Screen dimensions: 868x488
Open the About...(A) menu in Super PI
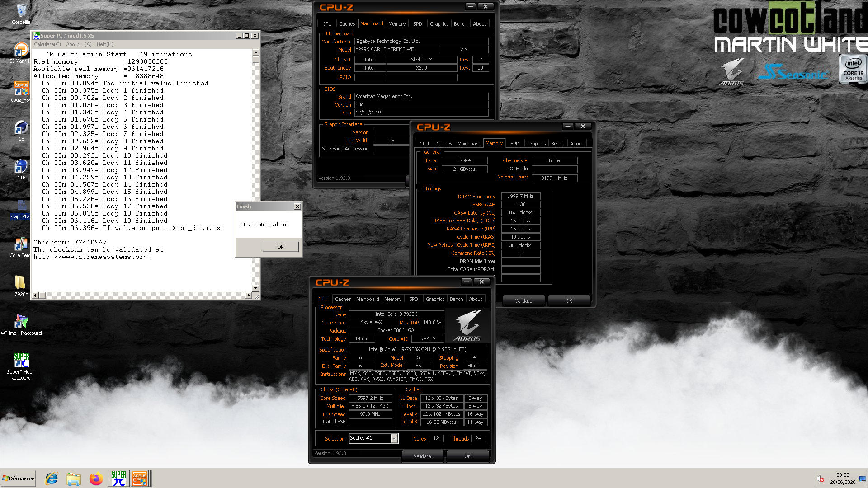pyautogui.click(x=79, y=44)
